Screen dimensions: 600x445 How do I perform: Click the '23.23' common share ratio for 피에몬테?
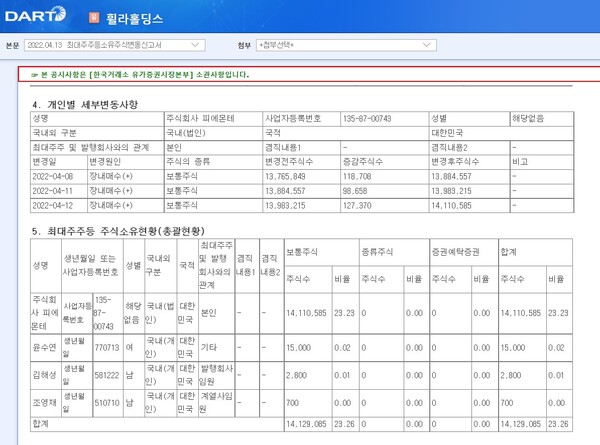pos(344,313)
